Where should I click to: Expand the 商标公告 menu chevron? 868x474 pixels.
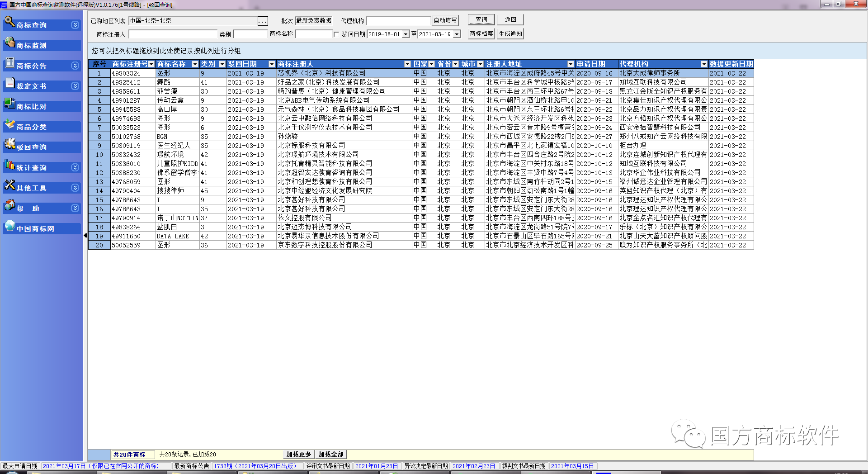click(75, 66)
